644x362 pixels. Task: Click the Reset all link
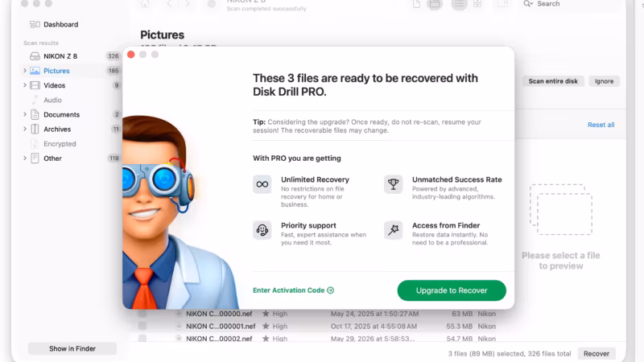(x=601, y=125)
